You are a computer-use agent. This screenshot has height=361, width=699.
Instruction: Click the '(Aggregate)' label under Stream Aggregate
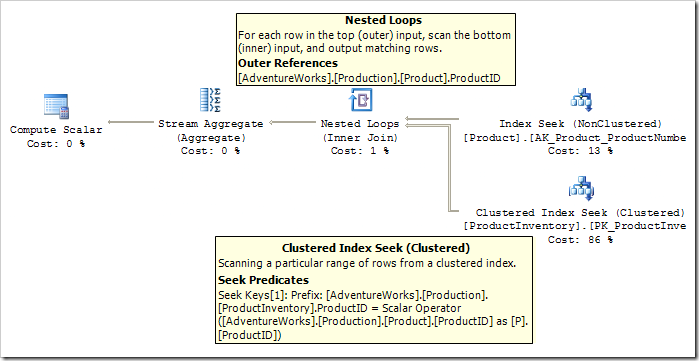point(210,138)
